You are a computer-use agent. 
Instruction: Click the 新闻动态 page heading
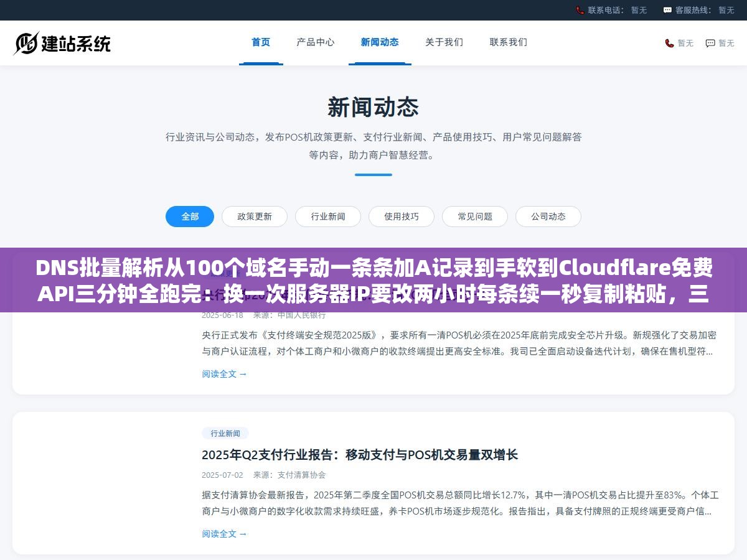click(374, 107)
